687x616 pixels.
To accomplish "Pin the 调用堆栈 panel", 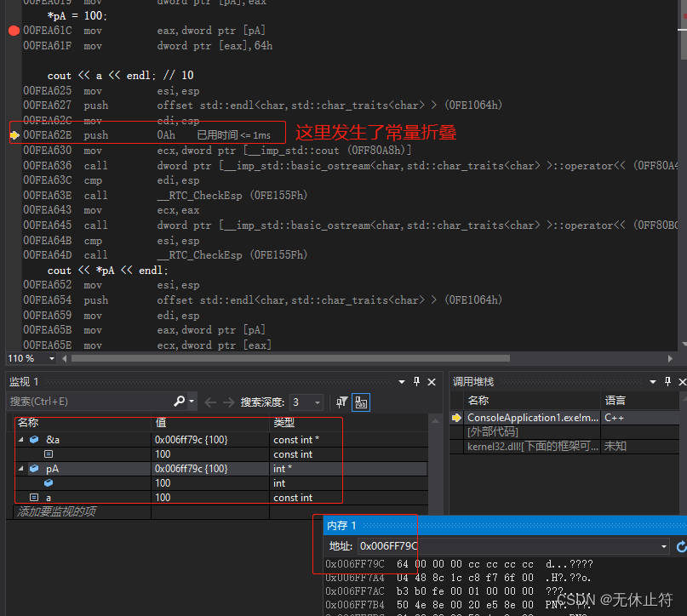I will coord(667,382).
